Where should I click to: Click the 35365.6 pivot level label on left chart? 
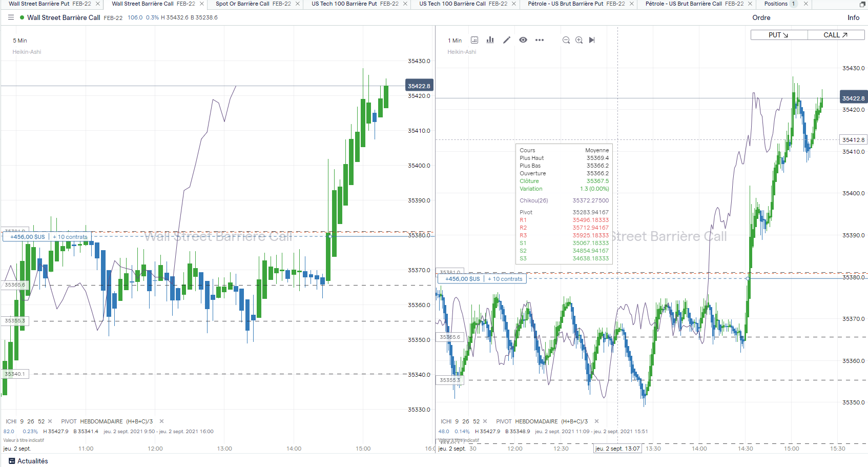(15, 285)
